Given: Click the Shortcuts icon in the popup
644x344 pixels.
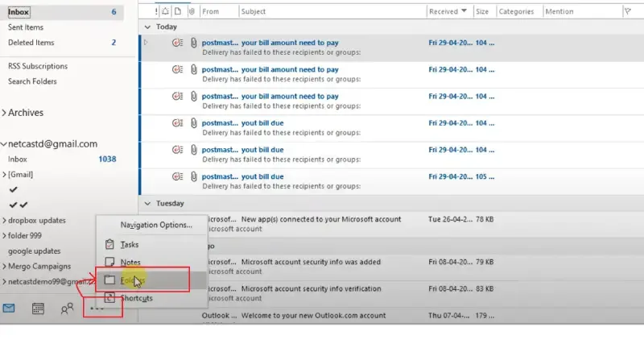Looking at the screenshot, I should 109,297.
